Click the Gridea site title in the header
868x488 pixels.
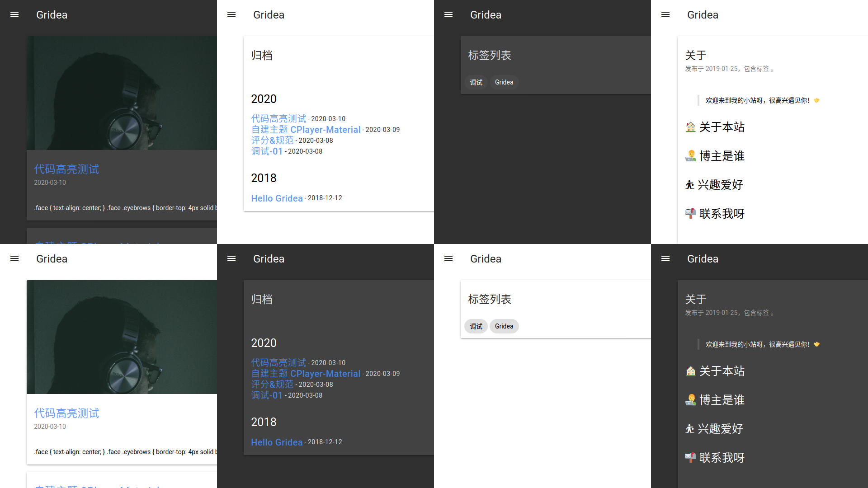coord(52,14)
